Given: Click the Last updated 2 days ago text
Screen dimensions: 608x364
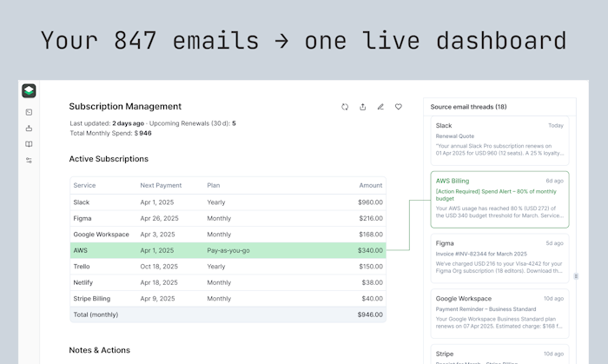Looking at the screenshot, I should pos(107,123).
